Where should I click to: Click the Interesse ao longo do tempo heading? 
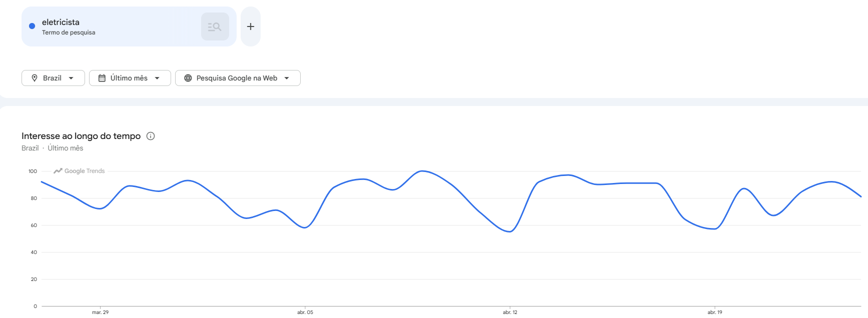(x=81, y=136)
